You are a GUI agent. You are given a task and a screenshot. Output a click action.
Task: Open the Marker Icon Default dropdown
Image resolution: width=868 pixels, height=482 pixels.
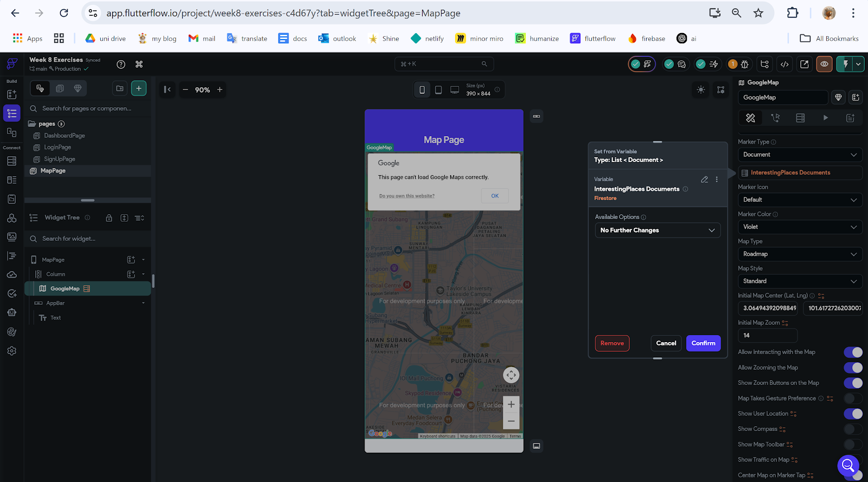pos(800,200)
